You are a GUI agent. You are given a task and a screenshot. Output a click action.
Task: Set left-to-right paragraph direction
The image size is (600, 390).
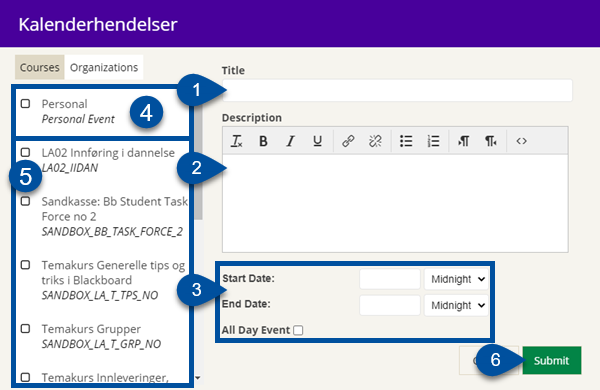(x=463, y=141)
